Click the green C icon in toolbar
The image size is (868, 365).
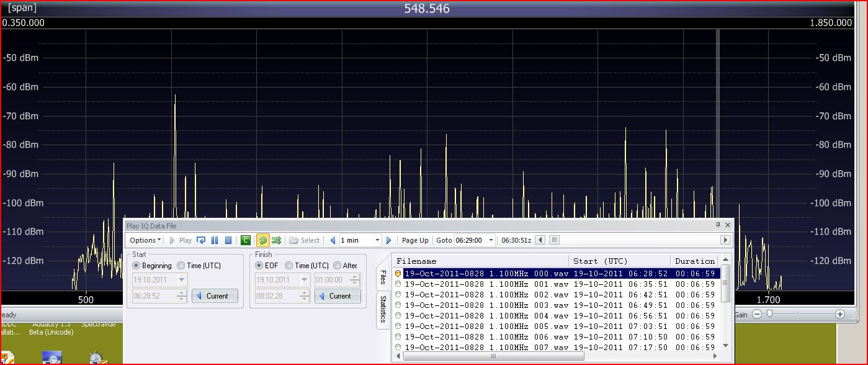[x=246, y=240]
